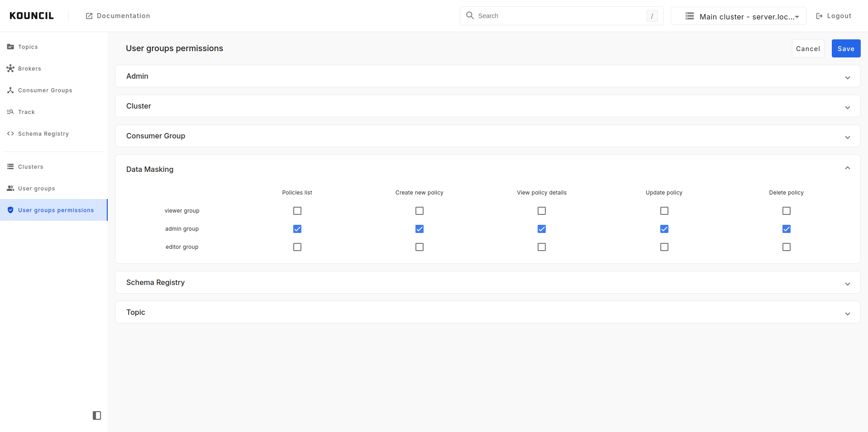The width and height of the screenshot is (868, 432).
Task: Click the Logout button
Action: [834, 16]
